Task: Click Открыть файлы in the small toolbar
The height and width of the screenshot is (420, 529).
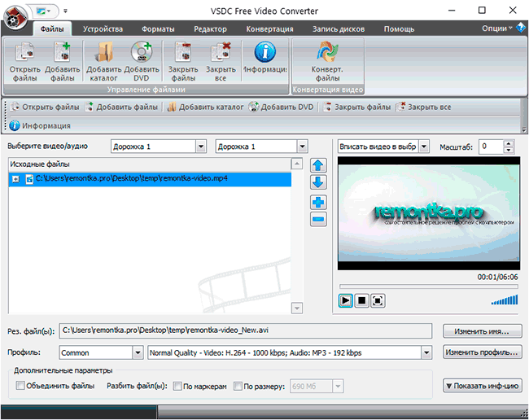Action: 45,107
